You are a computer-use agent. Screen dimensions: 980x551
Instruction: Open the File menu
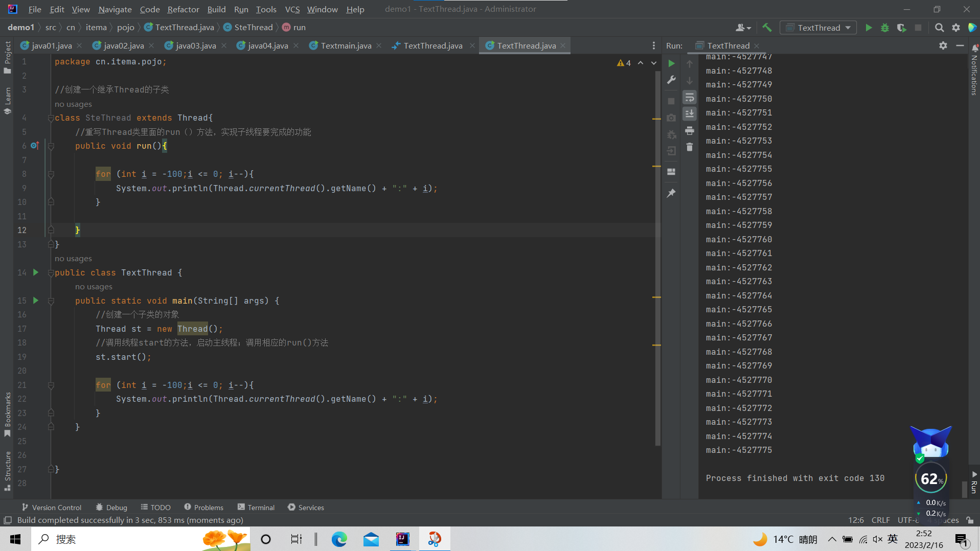[35, 9]
